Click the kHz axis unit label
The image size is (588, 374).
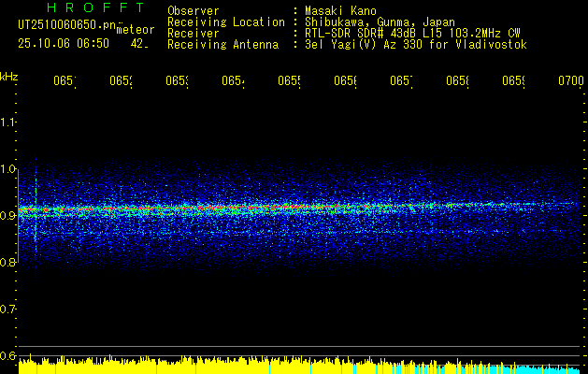[x=8, y=77]
